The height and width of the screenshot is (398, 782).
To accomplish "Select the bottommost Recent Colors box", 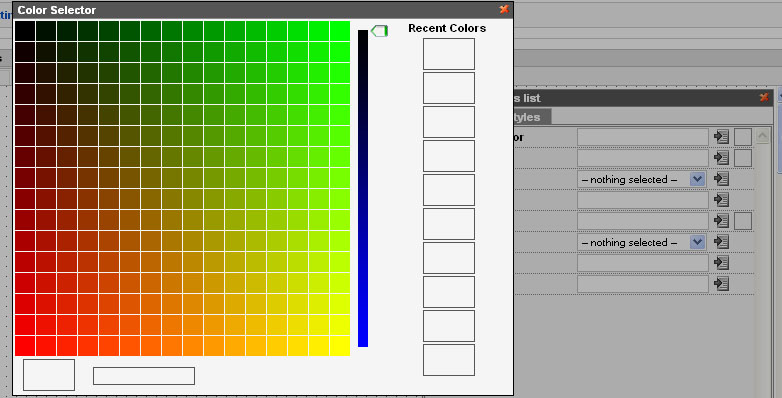I will pos(449,360).
